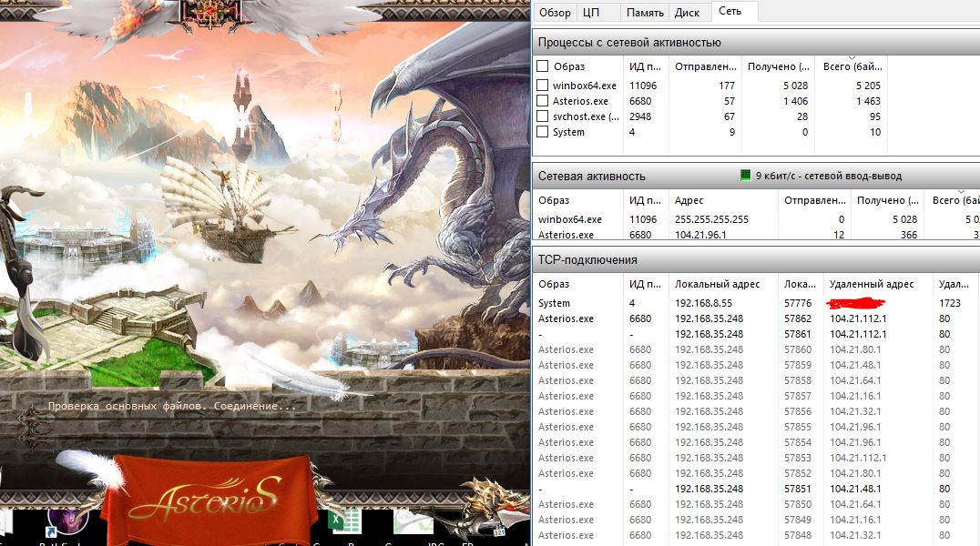Sort TCP connections by Удал... port column
980x546 pixels.
(x=954, y=284)
